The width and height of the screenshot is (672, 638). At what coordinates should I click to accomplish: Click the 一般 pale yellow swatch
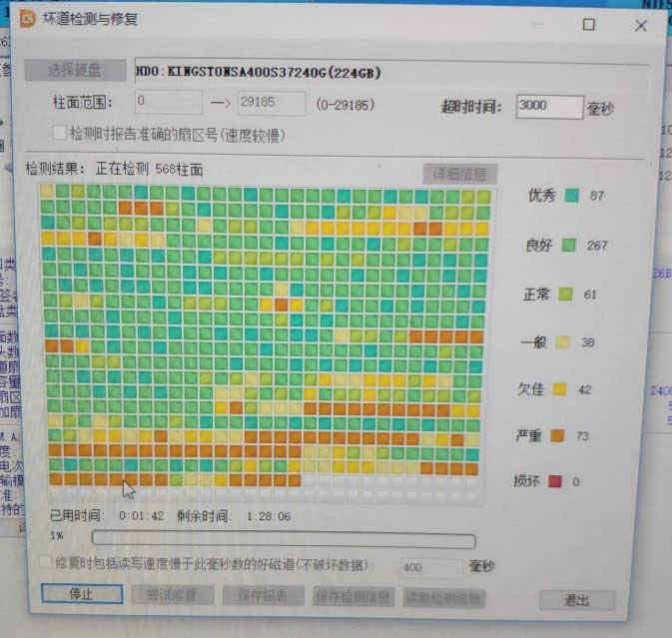562,341
